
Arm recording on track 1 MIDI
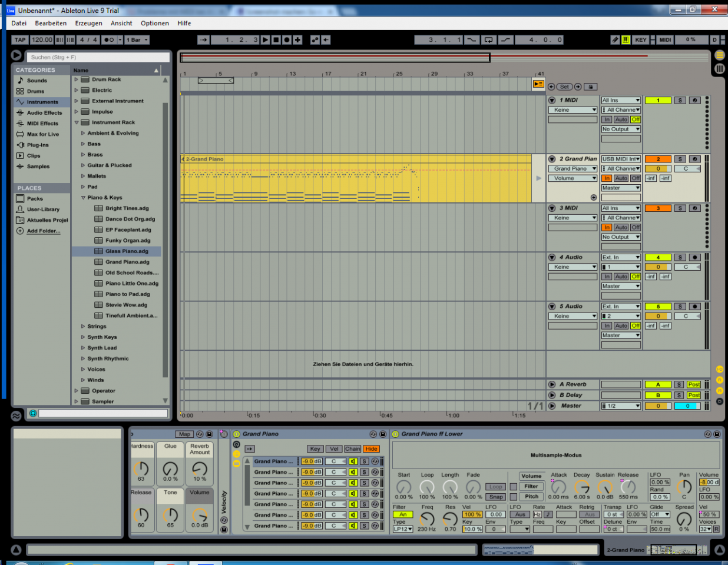pos(695,100)
